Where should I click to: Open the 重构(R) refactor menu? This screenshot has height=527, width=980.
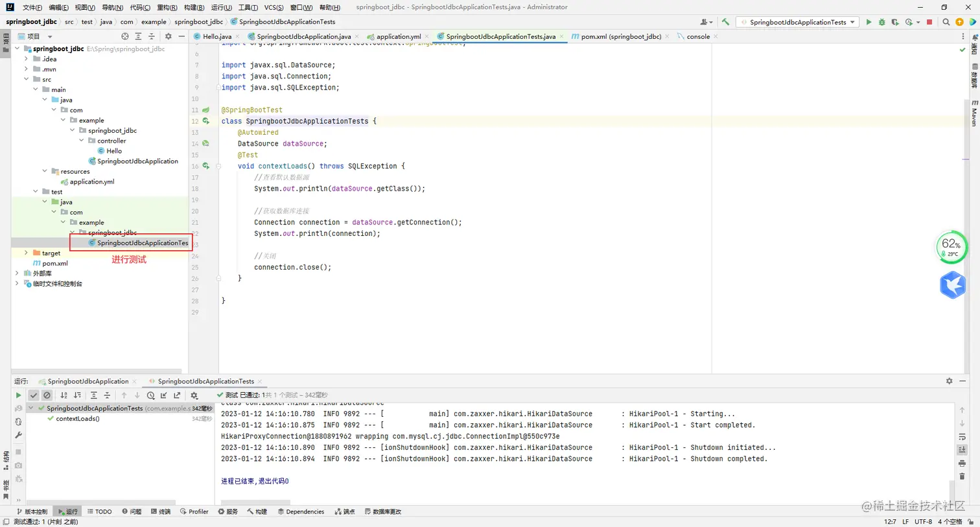point(167,8)
